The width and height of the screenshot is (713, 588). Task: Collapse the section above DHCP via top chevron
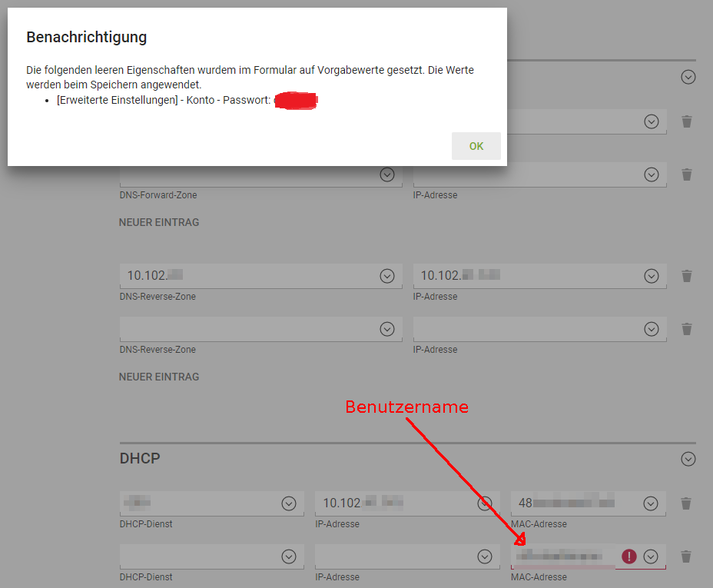coord(688,77)
